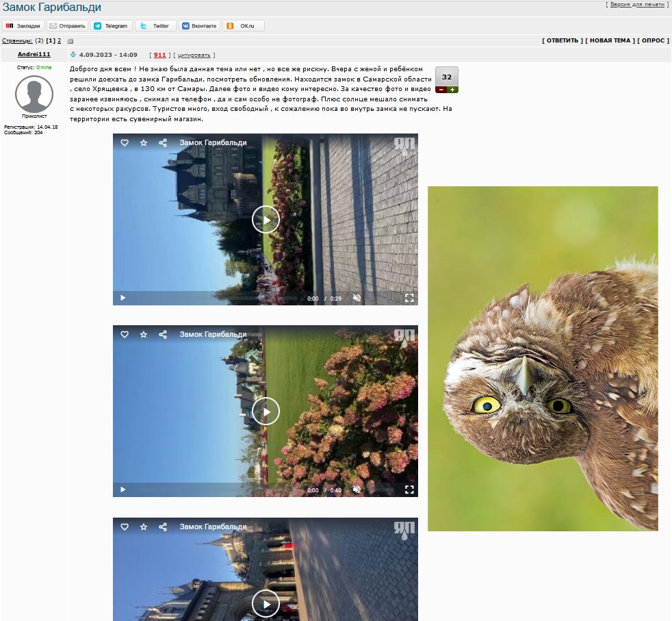Open Версия для печати link
Image resolution: width=672 pixels, height=621 pixels.
pyautogui.click(x=637, y=4)
